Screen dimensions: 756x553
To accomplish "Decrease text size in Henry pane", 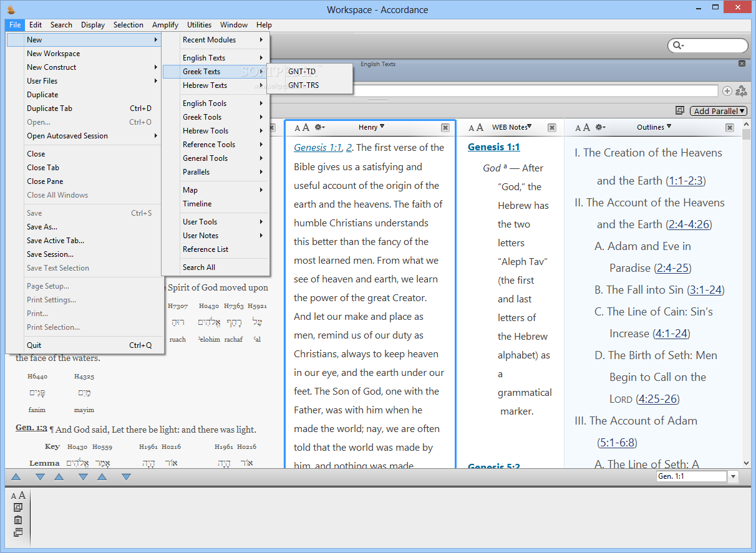I will point(298,128).
